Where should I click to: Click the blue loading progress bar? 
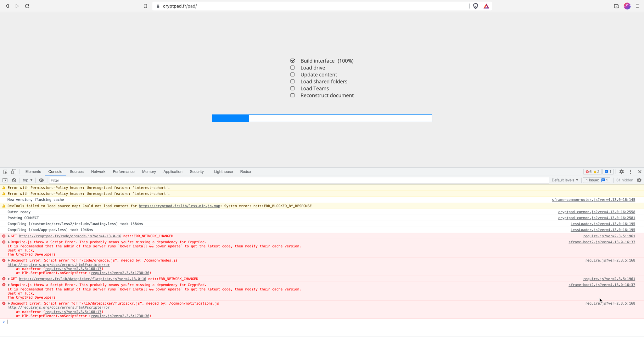pyautogui.click(x=230, y=118)
